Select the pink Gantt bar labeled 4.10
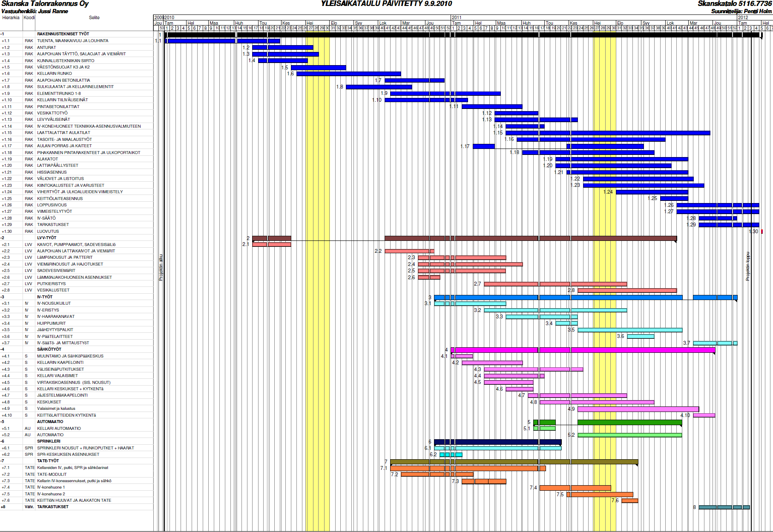The height and width of the screenshot is (532, 773). [x=704, y=415]
